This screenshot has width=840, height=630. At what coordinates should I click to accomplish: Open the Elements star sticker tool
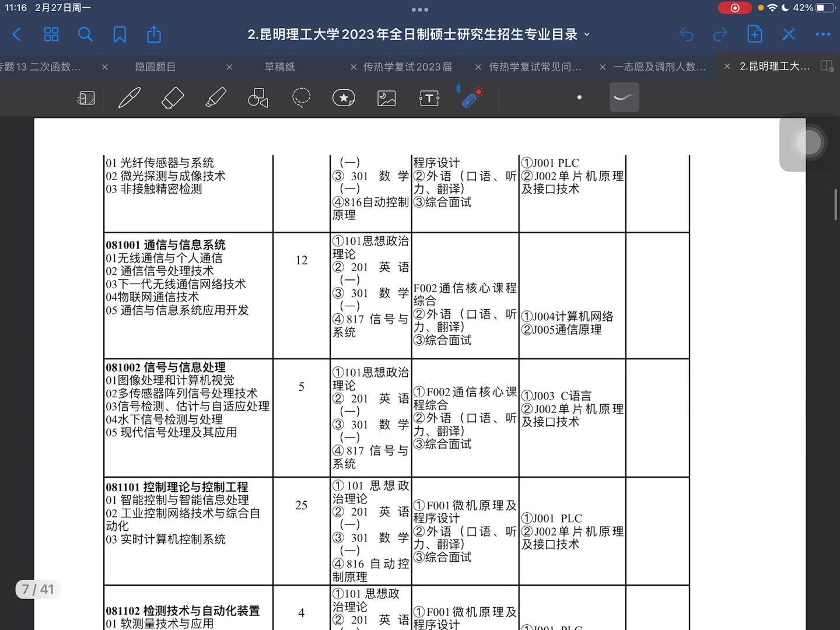344,97
